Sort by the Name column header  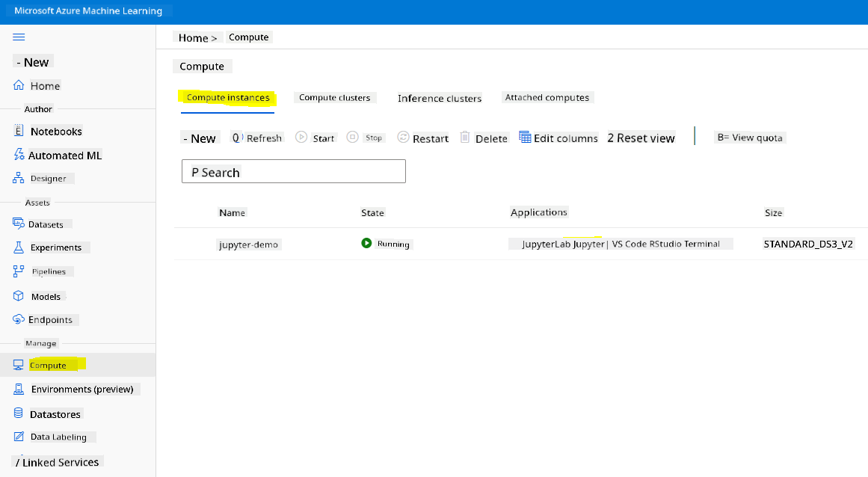coord(232,212)
